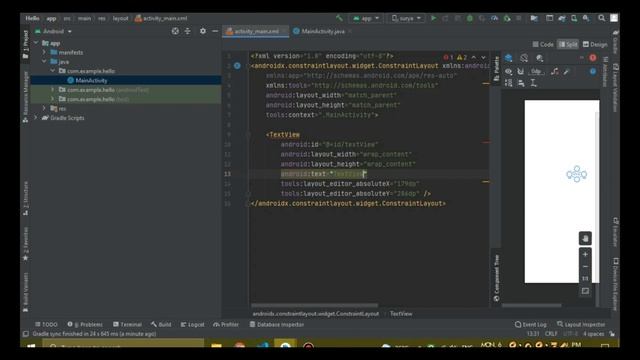The height and width of the screenshot is (360, 640).
Task: Collapse the java folder
Action: pos(44,62)
